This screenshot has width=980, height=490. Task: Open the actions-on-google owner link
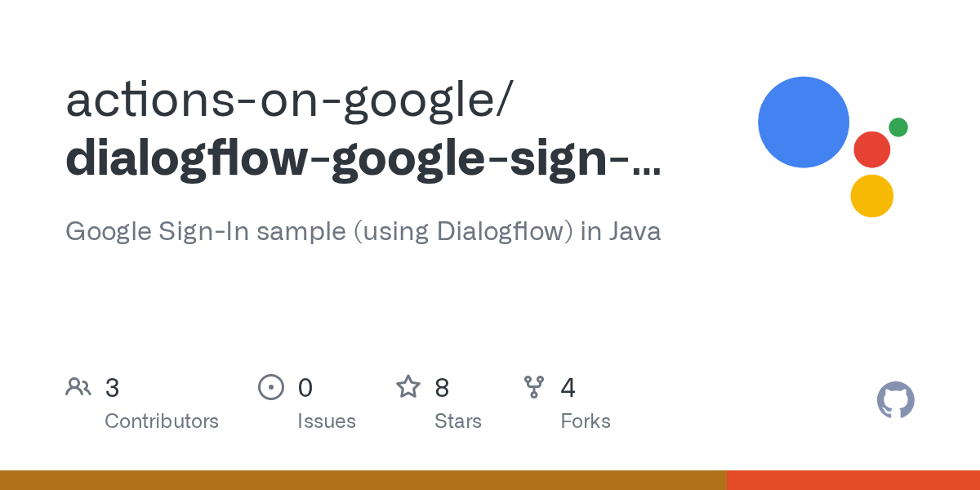289,100
